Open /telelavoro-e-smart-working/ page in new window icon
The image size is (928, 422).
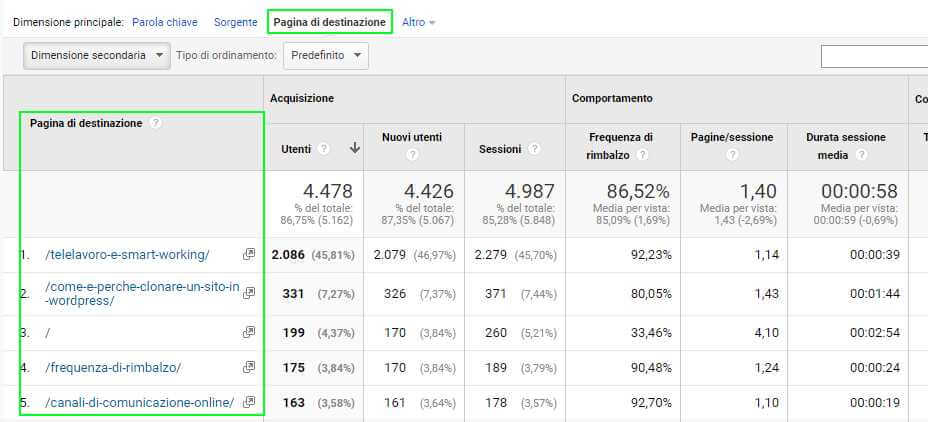(x=249, y=255)
